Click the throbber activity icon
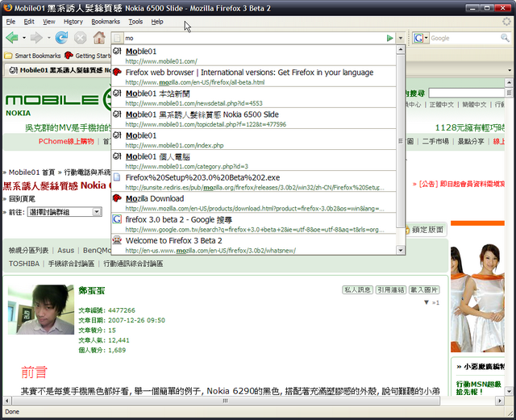This screenshot has height=420, width=516. click(x=507, y=22)
